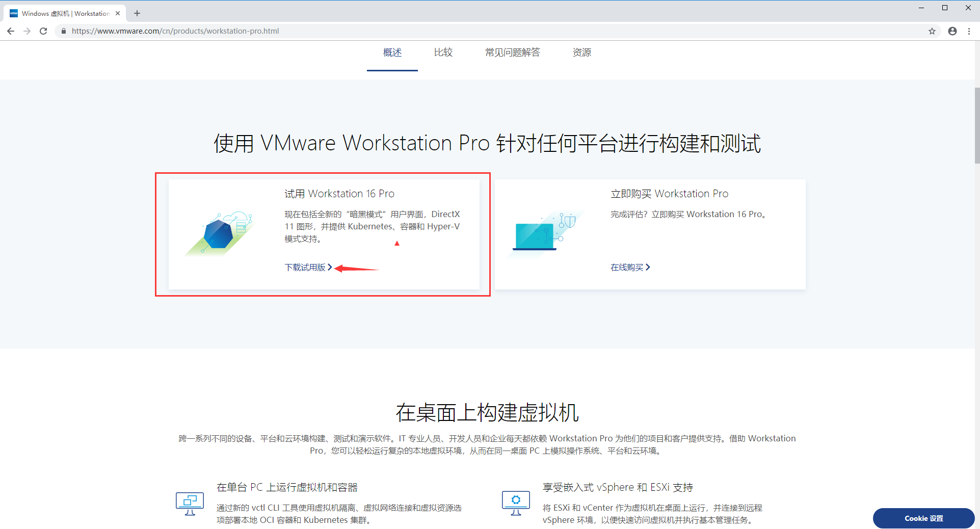Click the vertical page scrollbar thumb
This screenshot has height=529, width=980.
(977, 125)
